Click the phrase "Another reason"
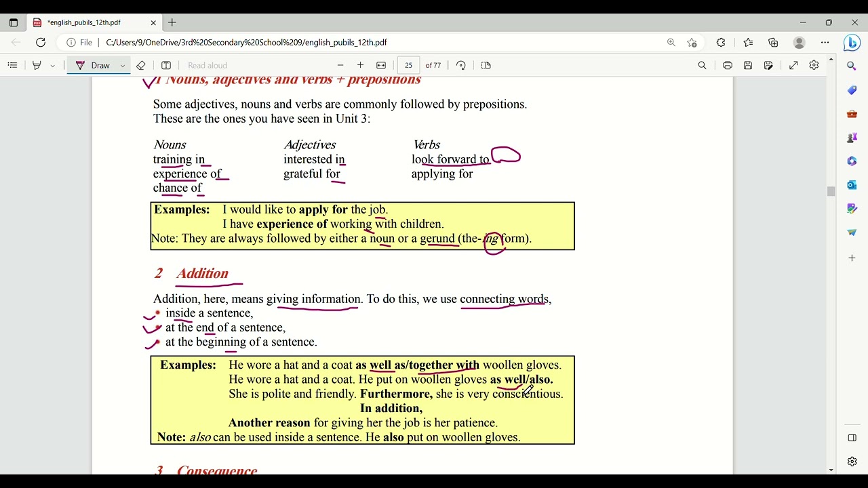The height and width of the screenshot is (488, 868). point(269,423)
